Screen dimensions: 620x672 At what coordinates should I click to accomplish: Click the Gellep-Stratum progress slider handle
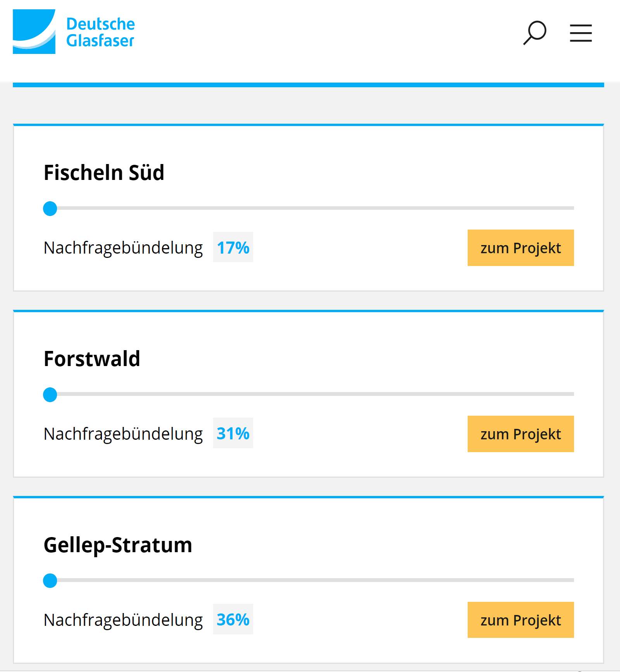(x=50, y=581)
